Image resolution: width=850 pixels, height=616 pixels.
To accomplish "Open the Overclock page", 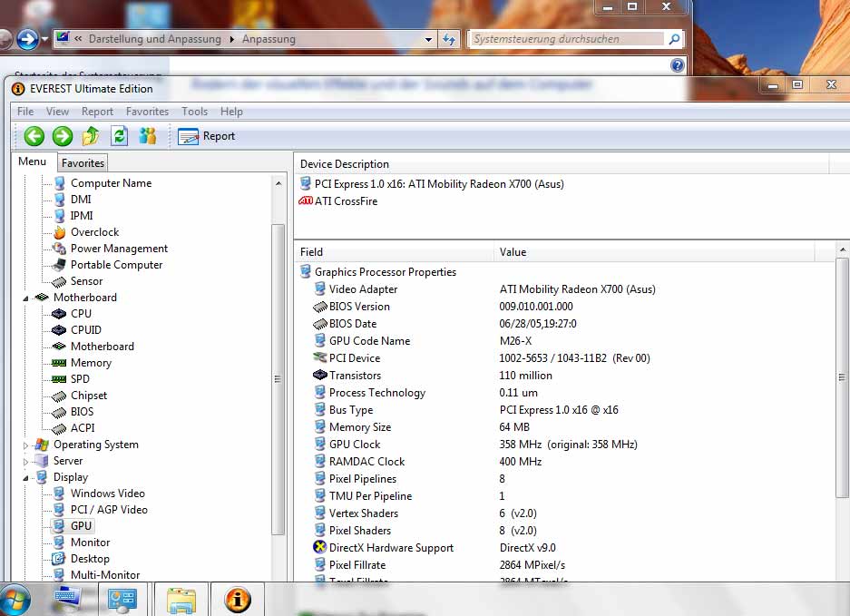I will tap(95, 232).
